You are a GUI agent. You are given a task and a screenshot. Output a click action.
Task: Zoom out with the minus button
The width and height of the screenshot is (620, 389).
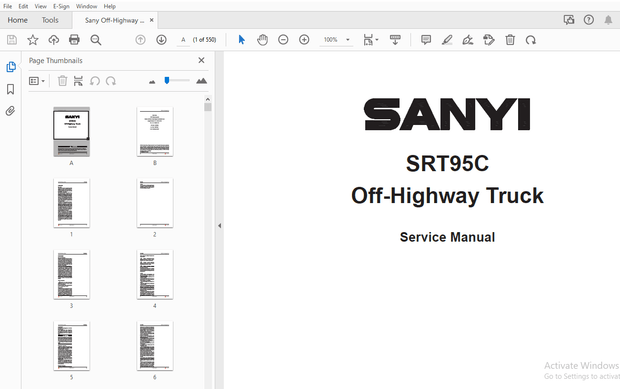(x=283, y=40)
